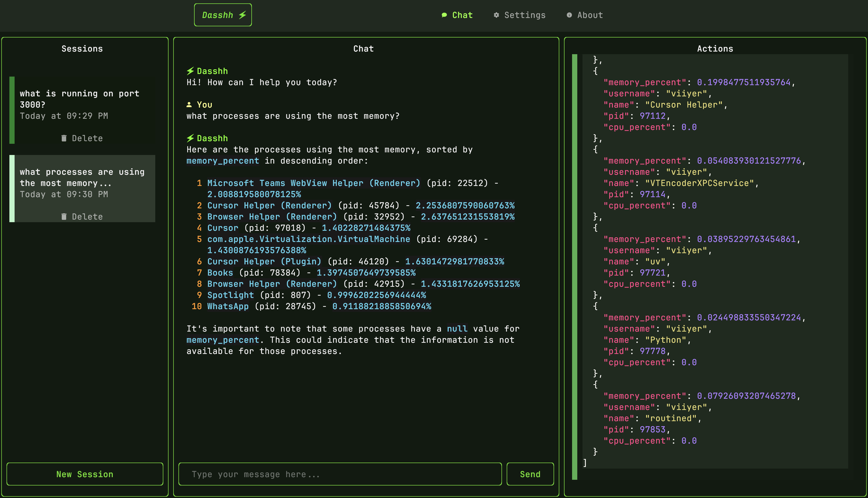Click lightning icon by second Dasshh reply
This screenshot has height=498, width=868.
(x=190, y=138)
